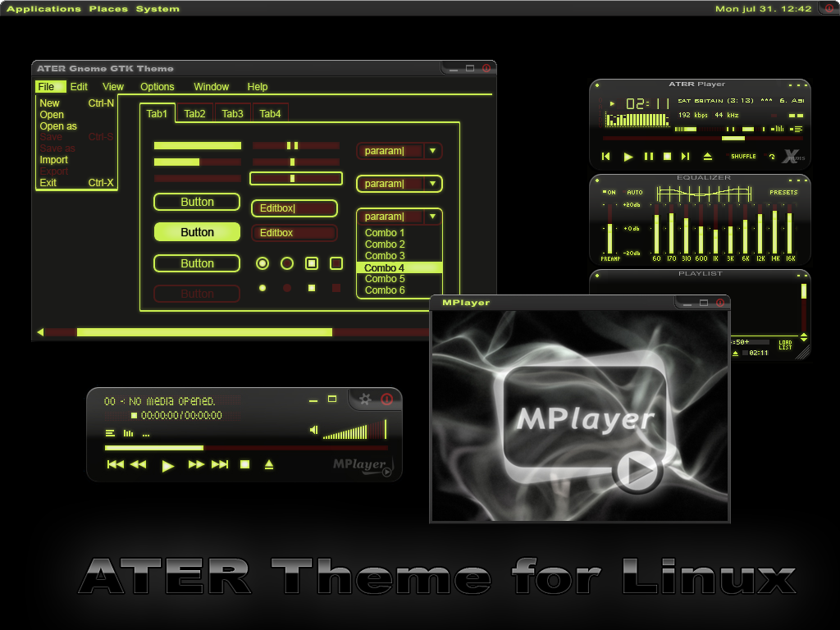Viewport: 840px width, 630px height.
Task: Click LOAD LIST in Playlist window
Action: click(785, 345)
